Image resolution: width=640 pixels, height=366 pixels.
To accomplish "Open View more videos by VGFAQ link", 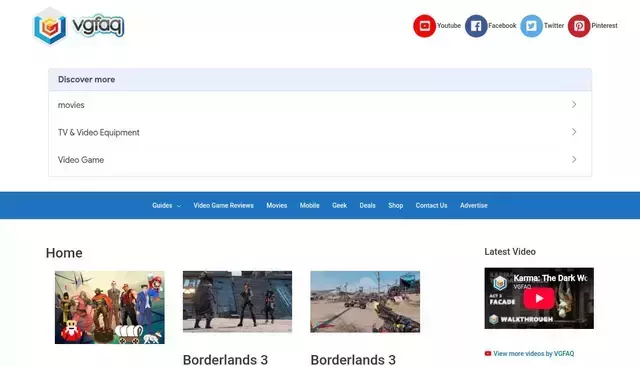I will 533,353.
